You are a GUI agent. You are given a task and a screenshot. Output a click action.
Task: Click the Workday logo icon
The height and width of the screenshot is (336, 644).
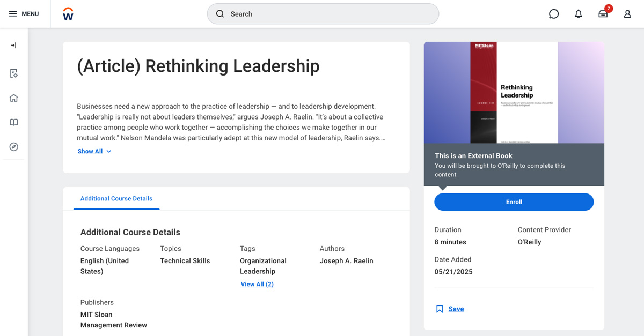pyautogui.click(x=68, y=14)
